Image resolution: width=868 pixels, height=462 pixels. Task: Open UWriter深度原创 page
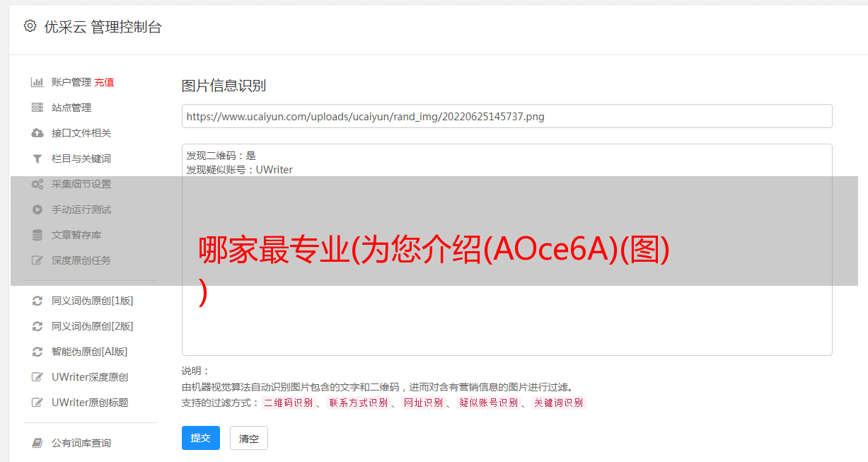click(x=90, y=377)
